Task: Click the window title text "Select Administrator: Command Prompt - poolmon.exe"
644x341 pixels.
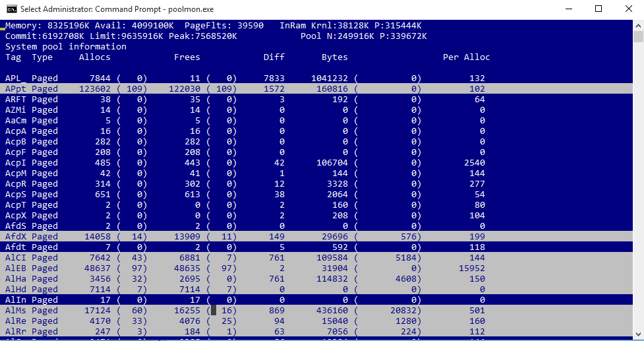Action: click(x=117, y=9)
